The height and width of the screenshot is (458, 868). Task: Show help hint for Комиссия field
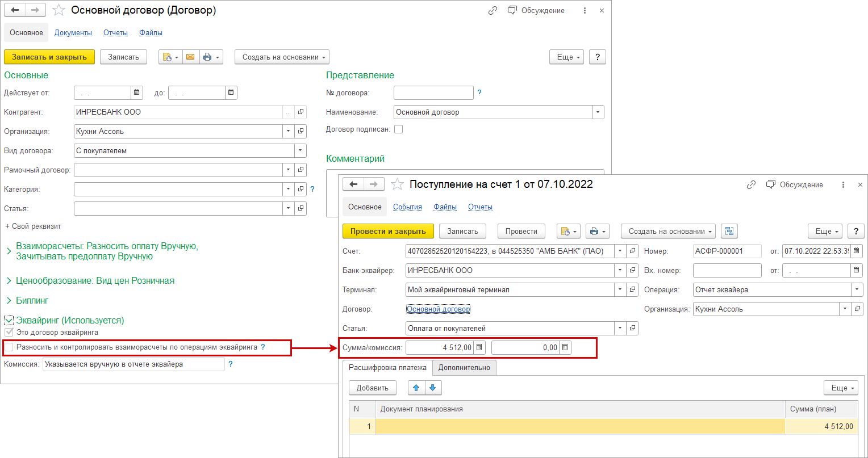tap(230, 364)
